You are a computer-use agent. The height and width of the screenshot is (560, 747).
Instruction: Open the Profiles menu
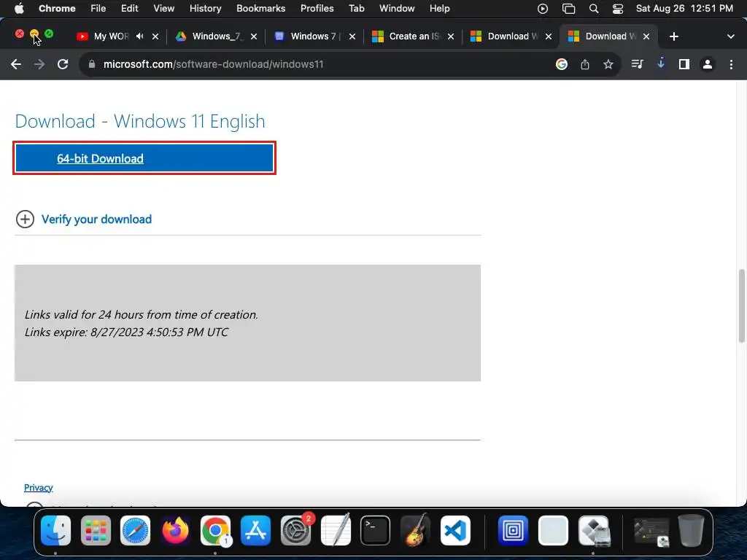(317, 8)
